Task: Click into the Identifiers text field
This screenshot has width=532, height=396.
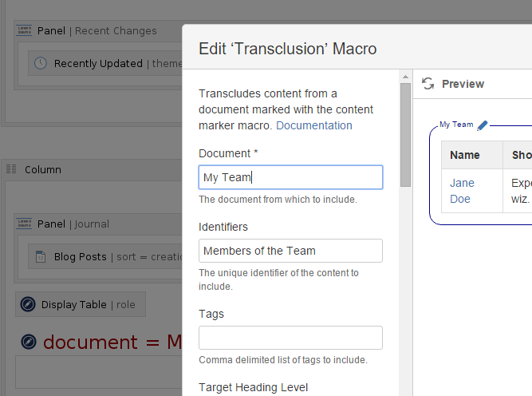Action: (x=290, y=251)
